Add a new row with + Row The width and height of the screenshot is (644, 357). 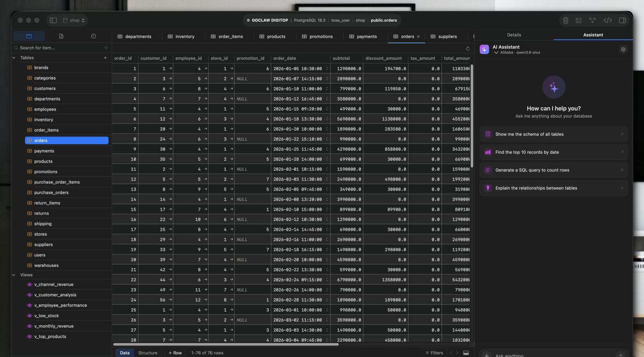point(175,353)
